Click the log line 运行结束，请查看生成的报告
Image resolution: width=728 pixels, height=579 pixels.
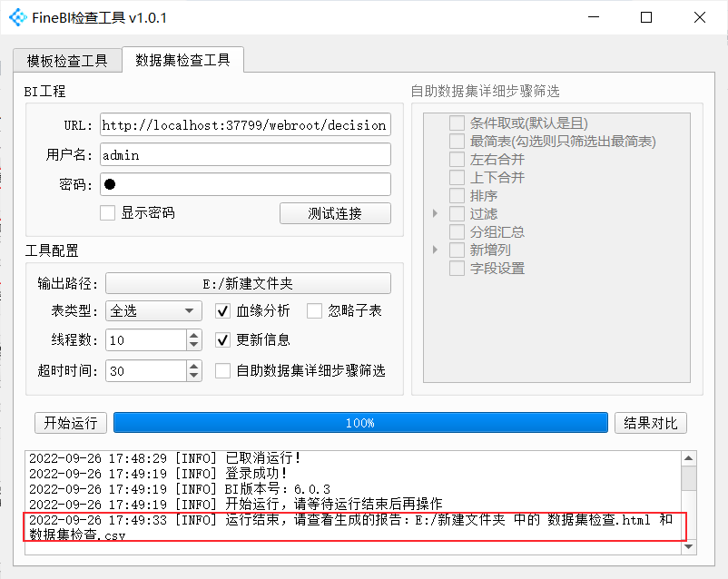tap(351, 527)
